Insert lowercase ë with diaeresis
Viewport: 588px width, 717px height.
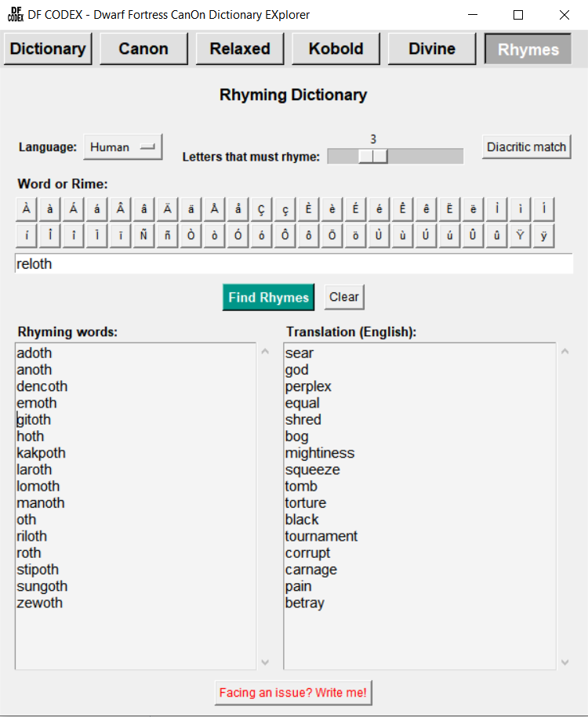click(x=474, y=209)
